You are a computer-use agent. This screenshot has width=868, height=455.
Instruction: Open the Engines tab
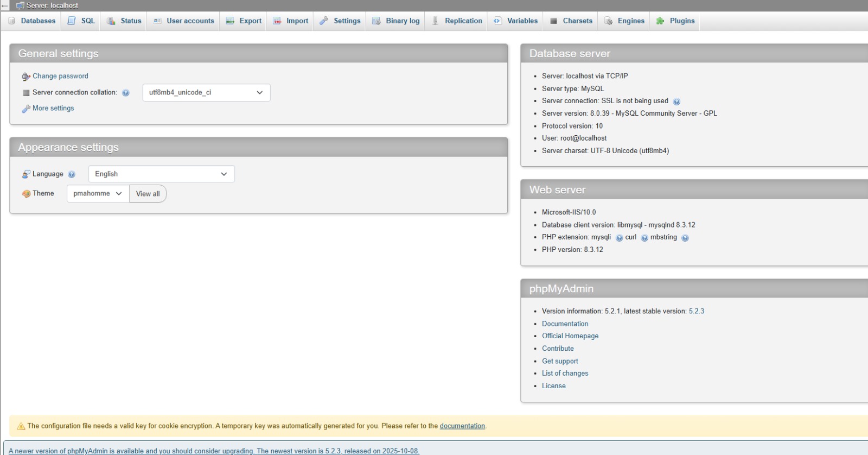click(x=624, y=21)
